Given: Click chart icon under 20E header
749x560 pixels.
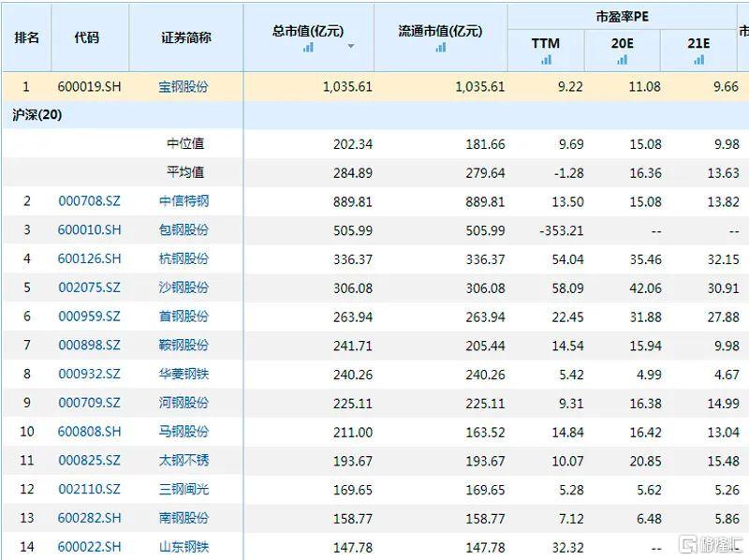Looking at the screenshot, I should (x=622, y=60).
